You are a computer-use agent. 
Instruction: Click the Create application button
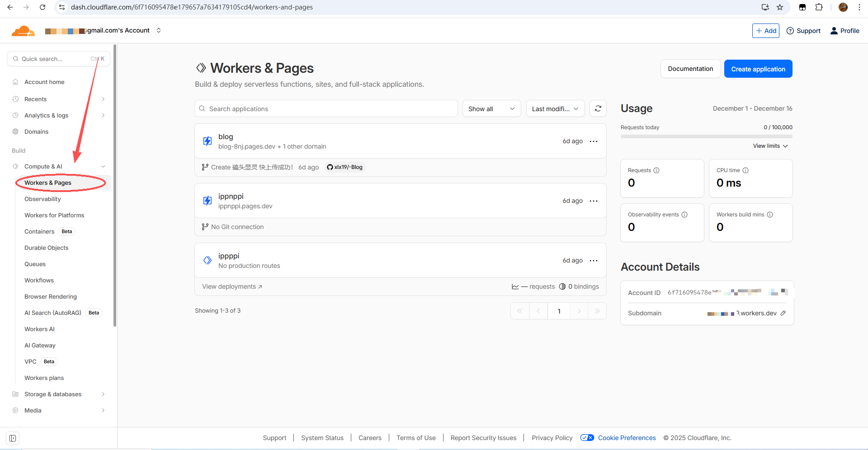(x=758, y=69)
